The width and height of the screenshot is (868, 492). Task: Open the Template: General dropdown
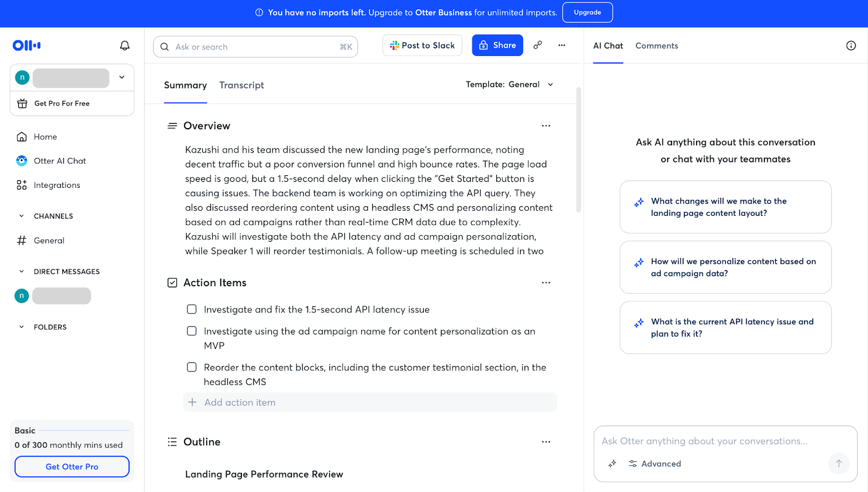tap(509, 85)
